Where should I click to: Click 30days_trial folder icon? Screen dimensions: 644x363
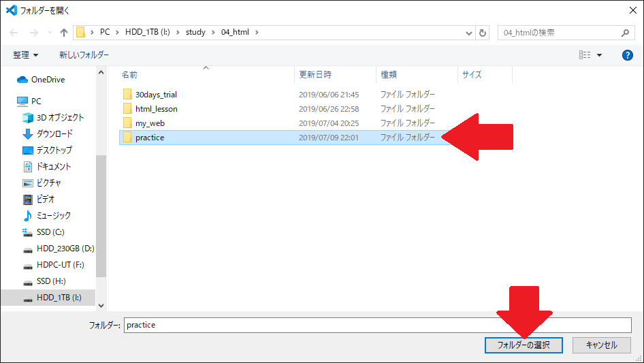(128, 94)
